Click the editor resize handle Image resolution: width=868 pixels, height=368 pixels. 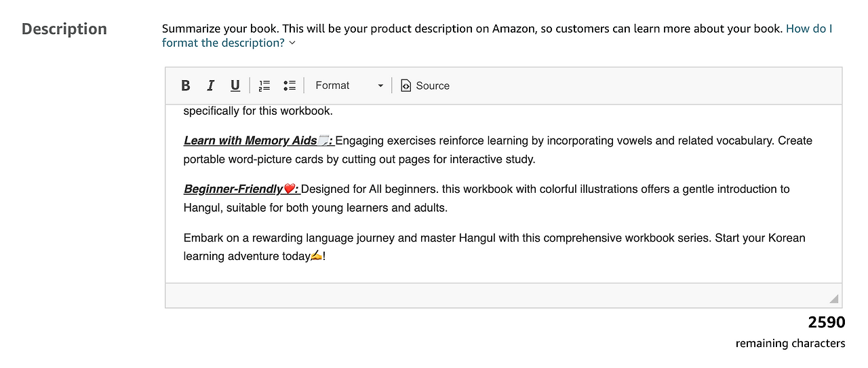(x=833, y=299)
